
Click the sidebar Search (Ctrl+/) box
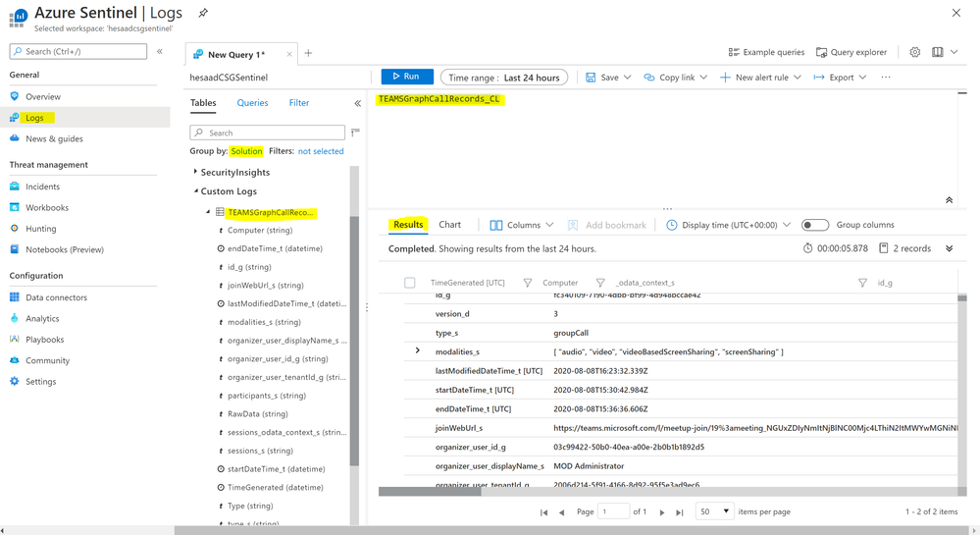[78, 51]
